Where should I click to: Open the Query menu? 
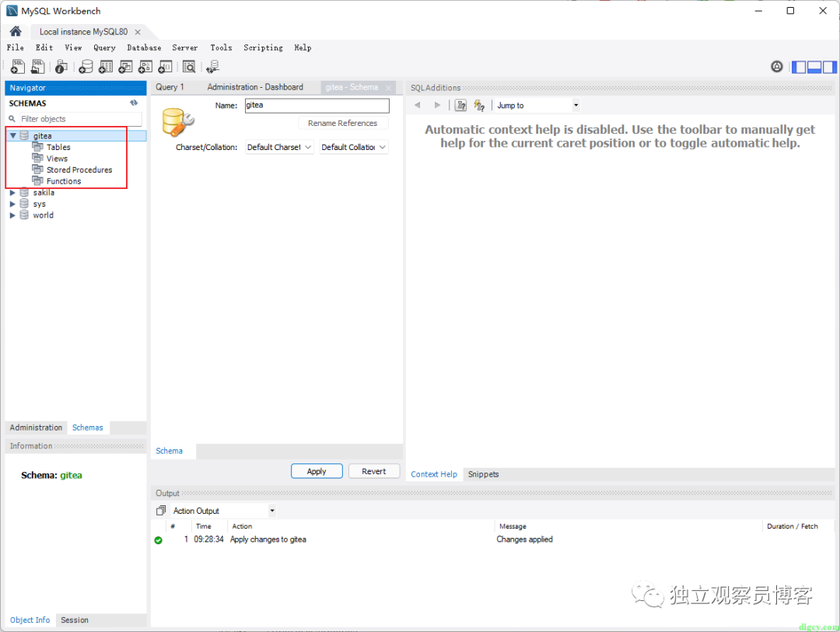point(104,47)
